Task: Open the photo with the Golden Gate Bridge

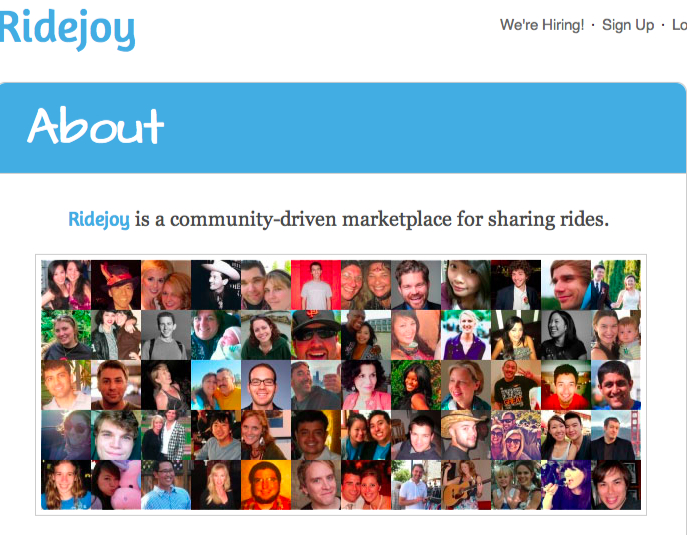Action: pos(616,435)
